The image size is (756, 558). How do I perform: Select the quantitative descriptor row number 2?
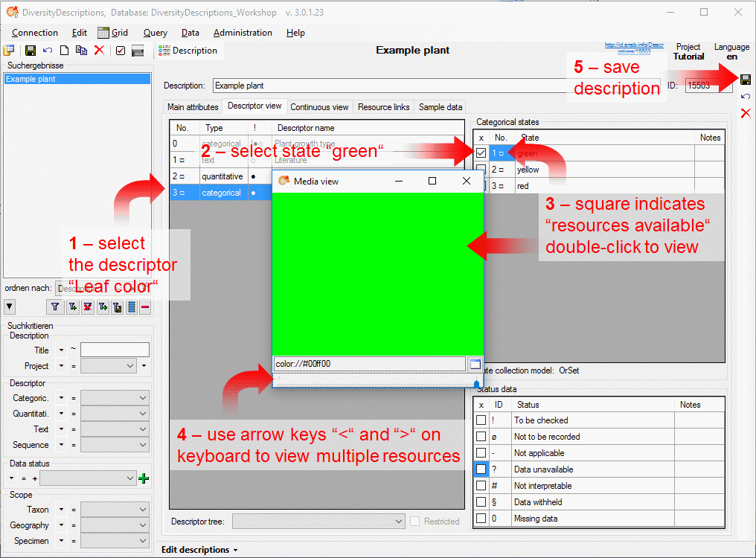point(220,176)
